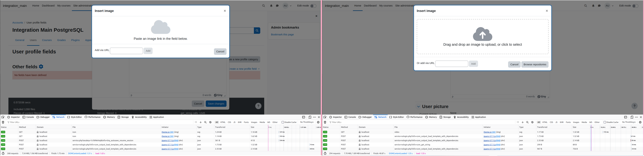Pause network recording in right DevTools
This screenshot has width=644, height=156.
(x=518, y=122)
